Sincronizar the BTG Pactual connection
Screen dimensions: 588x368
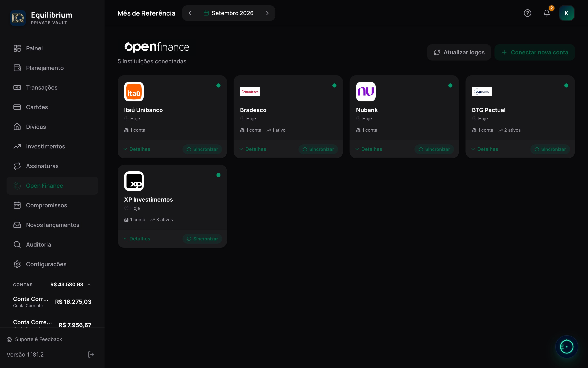coord(550,149)
